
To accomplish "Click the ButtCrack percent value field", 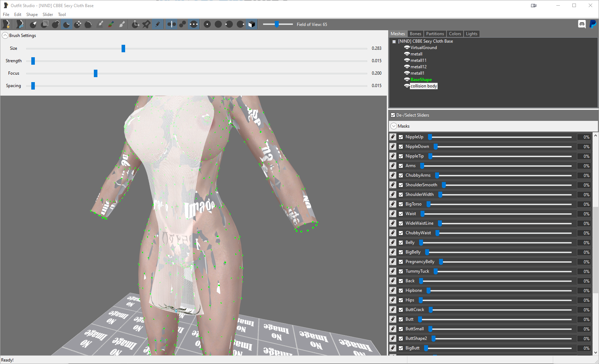I will 584,310.
